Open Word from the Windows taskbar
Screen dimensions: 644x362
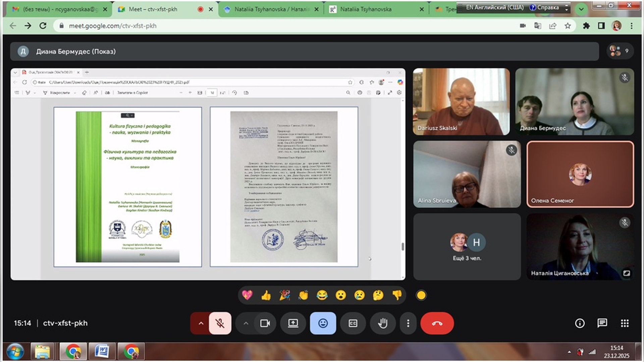(x=102, y=351)
